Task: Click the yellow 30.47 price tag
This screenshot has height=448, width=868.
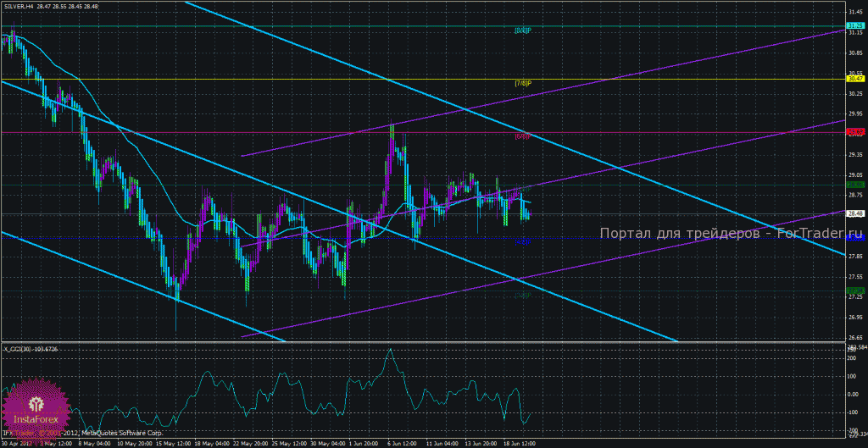Action: 856,79
